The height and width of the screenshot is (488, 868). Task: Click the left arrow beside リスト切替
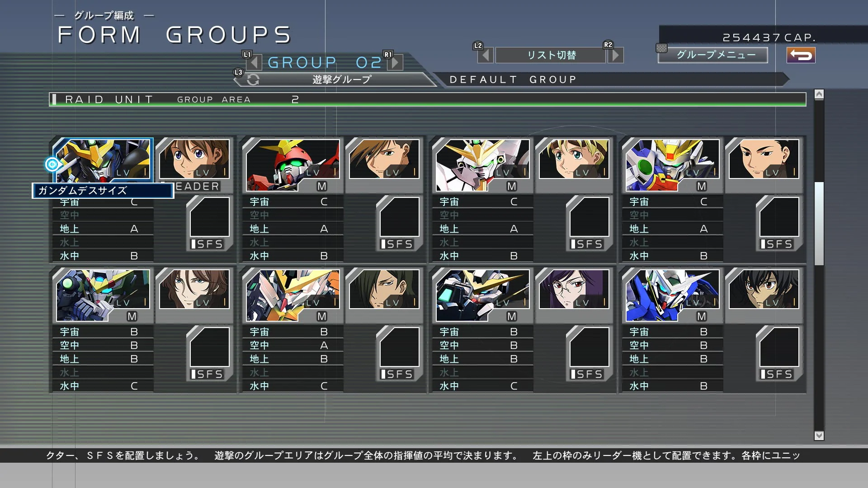(487, 55)
